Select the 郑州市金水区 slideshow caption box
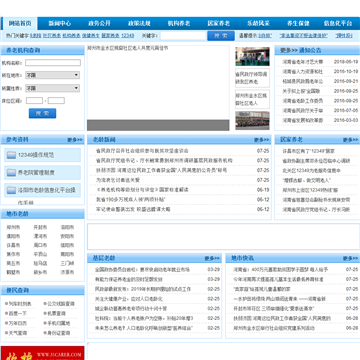Image resolution: width=360 pixels, height=360 pixels. pyautogui.click(x=252, y=99)
